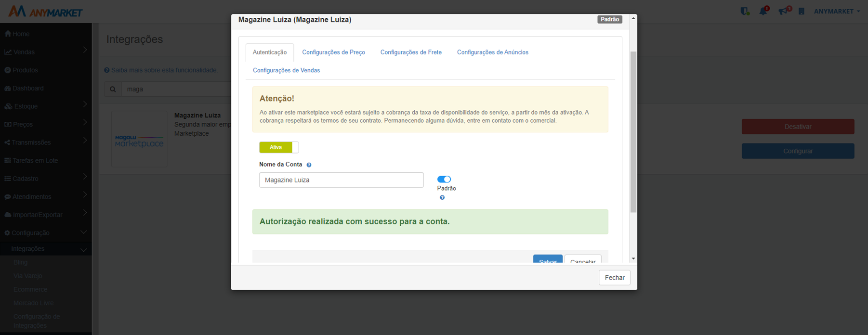Image resolution: width=868 pixels, height=335 pixels.
Task: Click the Autorização realizada com sucesso message
Action: (x=355, y=222)
